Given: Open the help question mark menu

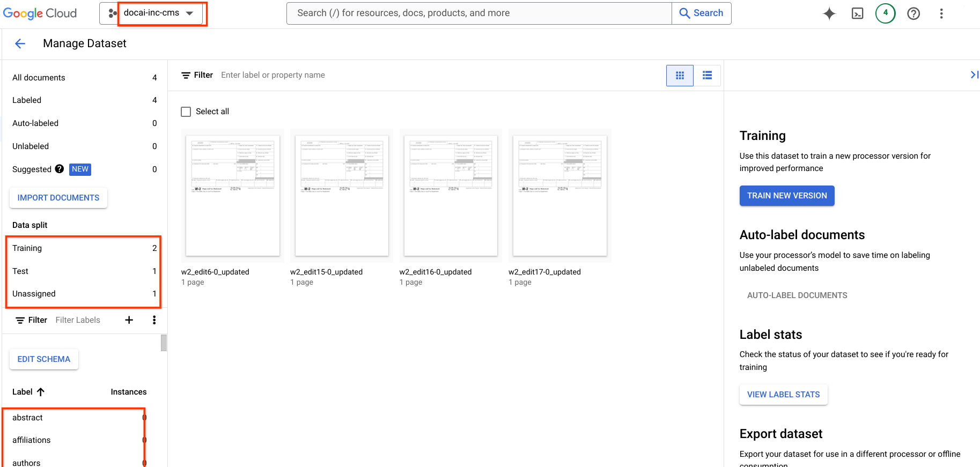Looking at the screenshot, I should click(x=913, y=13).
